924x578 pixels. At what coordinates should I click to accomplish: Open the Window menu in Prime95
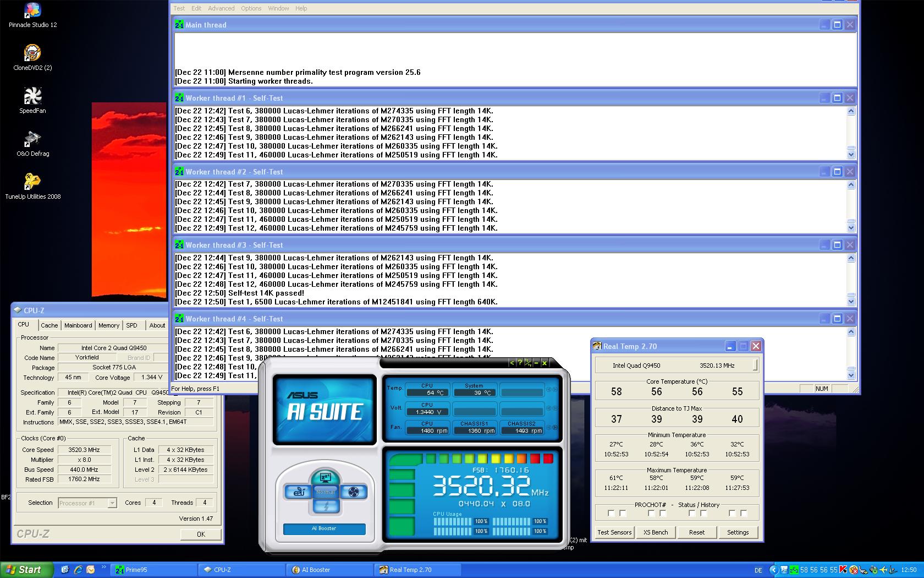coord(278,8)
